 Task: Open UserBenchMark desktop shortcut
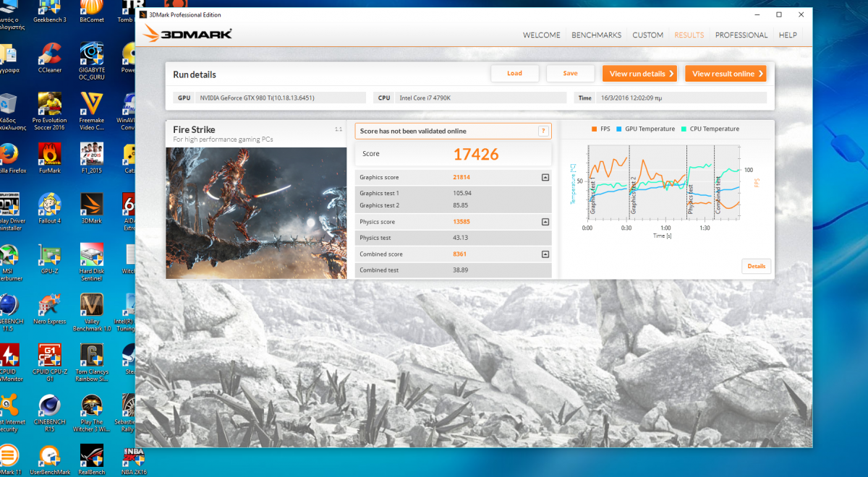pyautogui.click(x=50, y=460)
